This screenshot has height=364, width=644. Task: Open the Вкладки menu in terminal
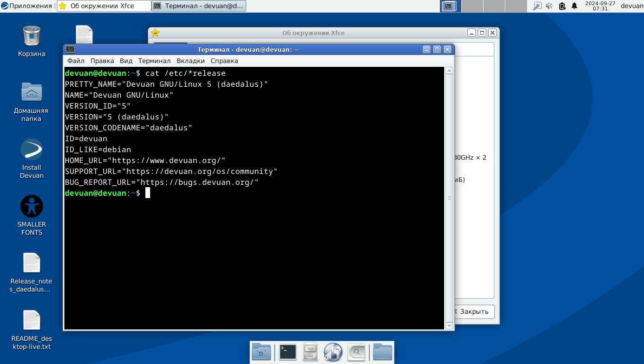(190, 61)
